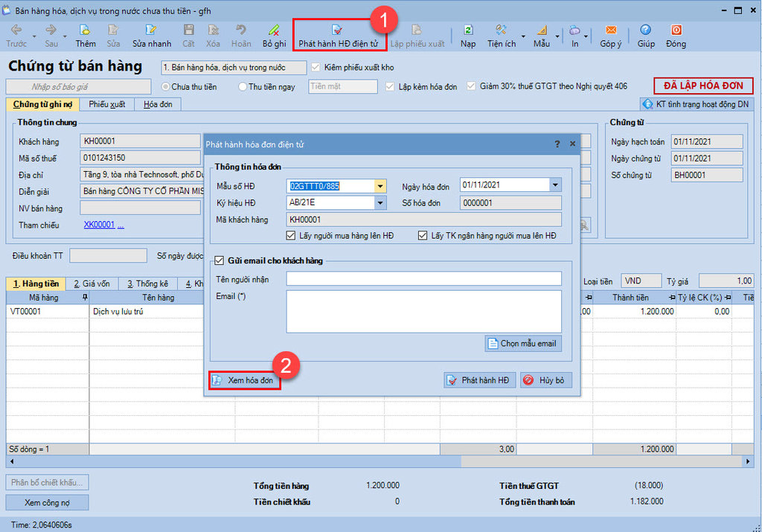Toggle Gửi email cho khách hàng checkbox
The image size is (762, 532).
pyautogui.click(x=220, y=260)
